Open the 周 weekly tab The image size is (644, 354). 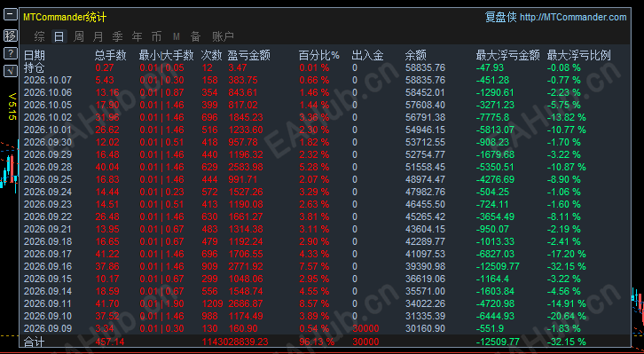click(x=78, y=36)
